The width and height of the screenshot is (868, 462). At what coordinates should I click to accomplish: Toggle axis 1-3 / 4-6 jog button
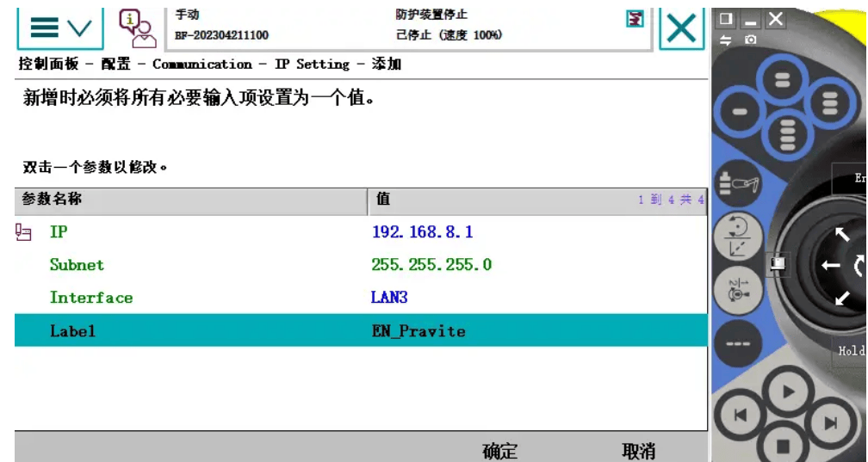tap(737, 290)
